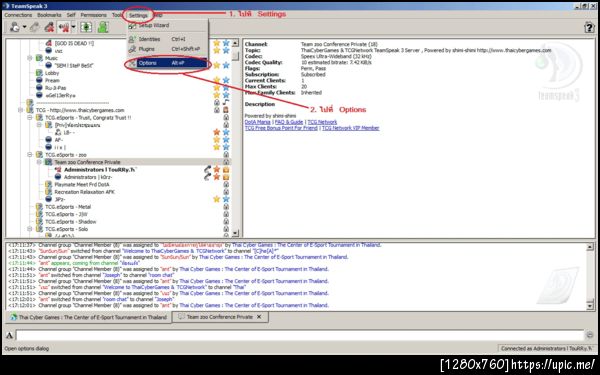The image size is (600, 375).
Task: Close the Team zoo Conference Private chat tab
Action: tap(259, 317)
